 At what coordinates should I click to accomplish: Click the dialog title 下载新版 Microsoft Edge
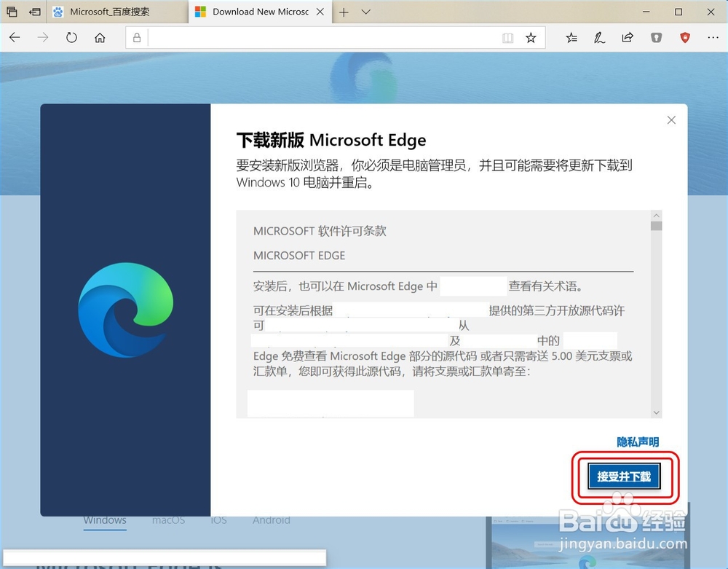[331, 140]
